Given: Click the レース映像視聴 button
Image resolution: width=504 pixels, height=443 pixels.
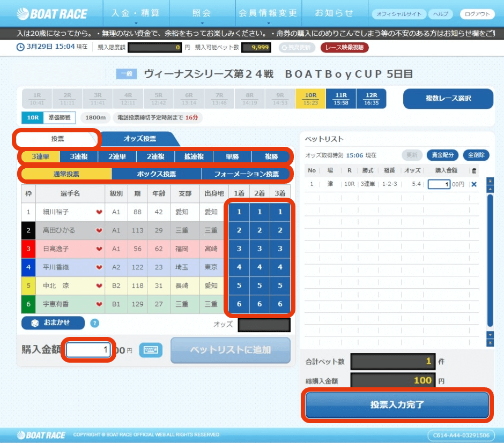Looking at the screenshot, I should click(345, 48).
